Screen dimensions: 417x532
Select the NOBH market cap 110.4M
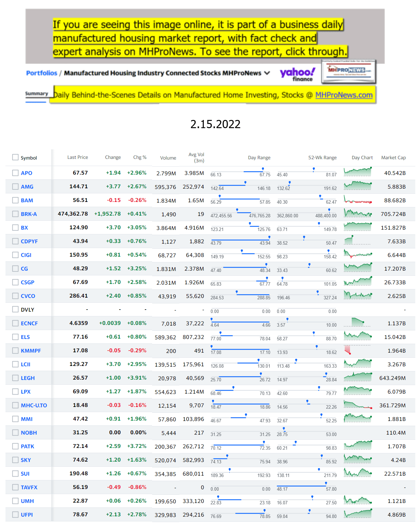point(396,433)
